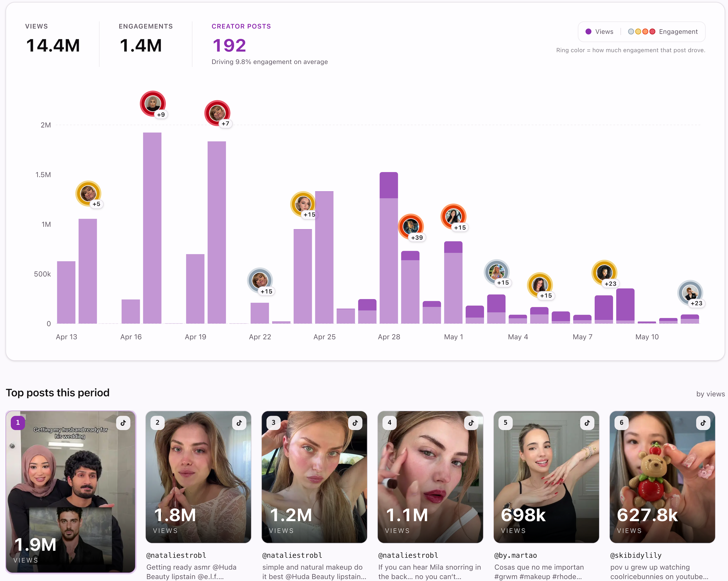Click the creator avatar with +5 badge
This screenshot has height=581, width=728.
click(88, 193)
